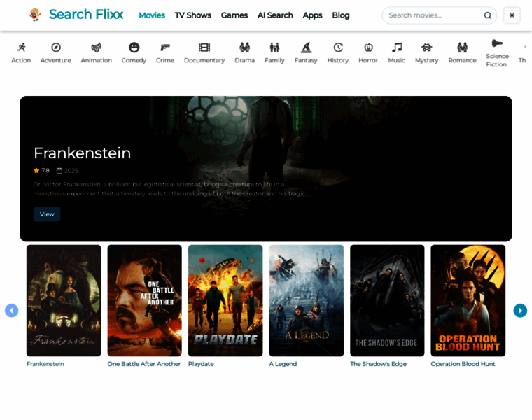Switch to the AI Search page
The width and height of the screenshot is (532, 420).
click(x=275, y=15)
